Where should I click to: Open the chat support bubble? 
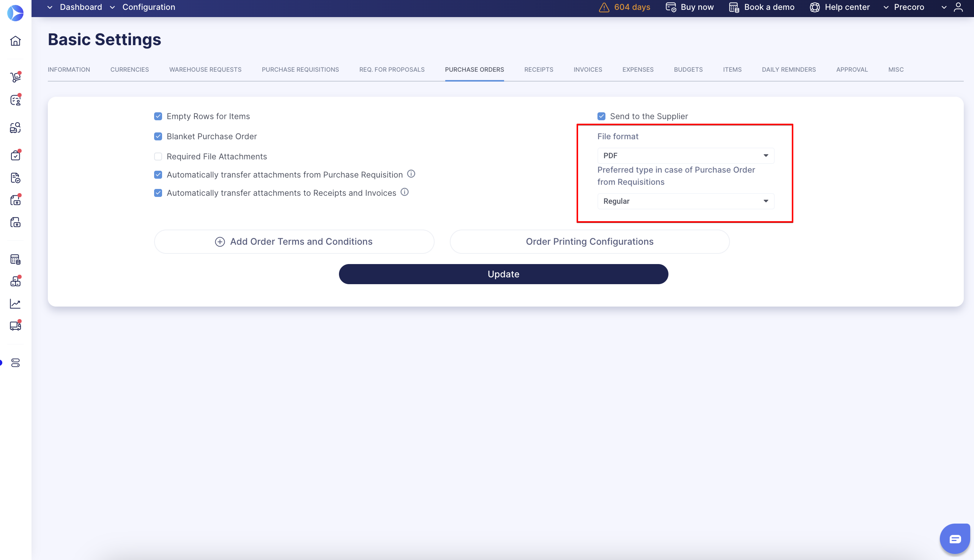tap(955, 539)
